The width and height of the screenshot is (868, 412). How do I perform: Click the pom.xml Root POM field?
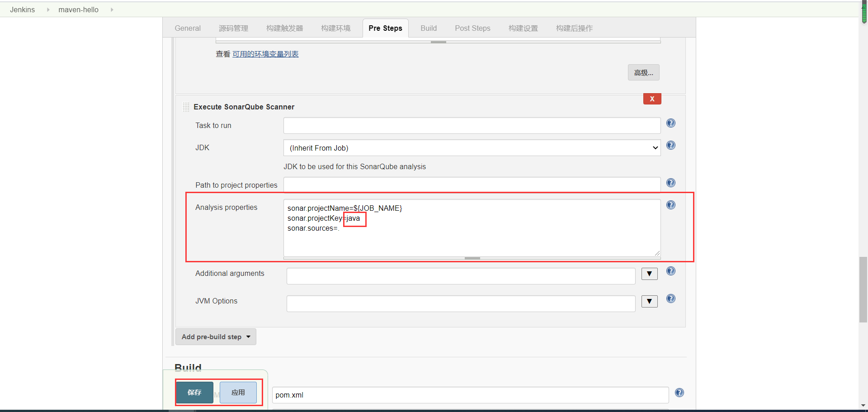pyautogui.click(x=470, y=395)
